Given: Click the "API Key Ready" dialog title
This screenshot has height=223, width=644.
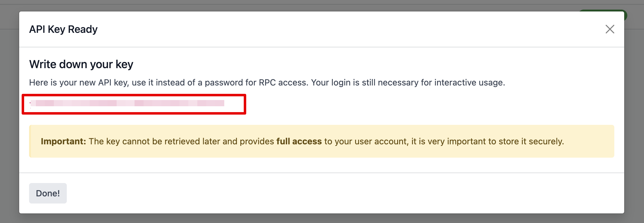Looking at the screenshot, I should 63,29.
